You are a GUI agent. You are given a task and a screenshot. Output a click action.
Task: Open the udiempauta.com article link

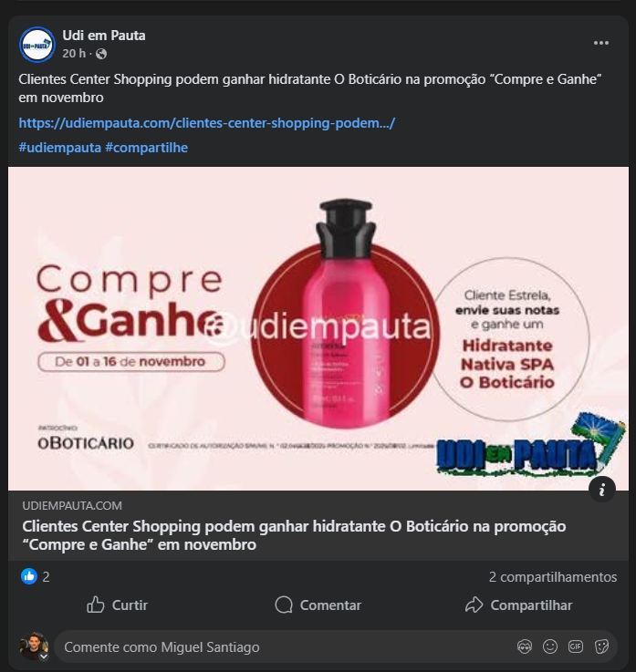(207, 123)
